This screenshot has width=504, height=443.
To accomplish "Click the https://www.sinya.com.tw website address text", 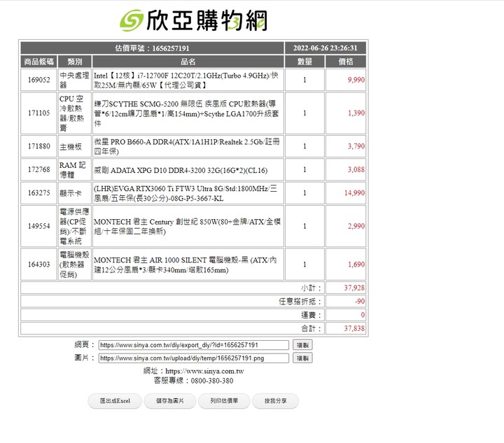I will click(x=204, y=371).
